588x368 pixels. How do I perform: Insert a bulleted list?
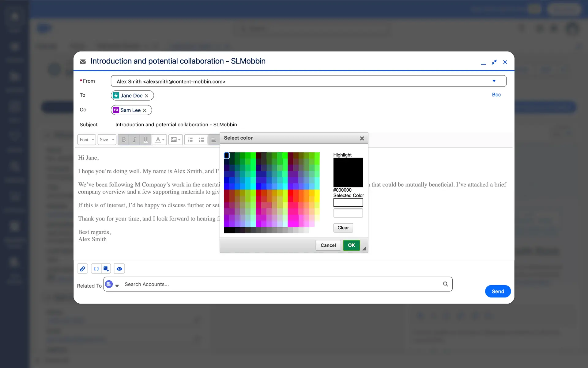[x=201, y=140]
